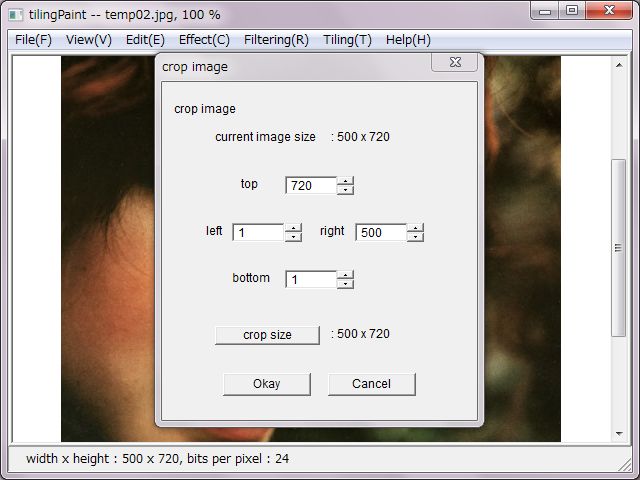
Task: Open the Tiling(T) menu
Action: [347, 40]
